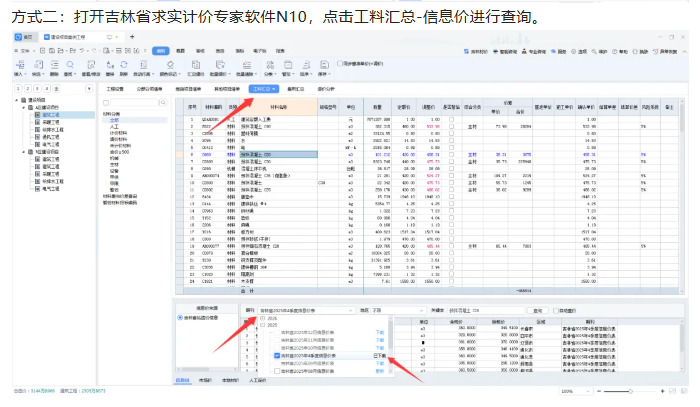
Task: Uncheck 吉林省2025年4季度信息价表 in the dropdown list
Action: click(277, 356)
